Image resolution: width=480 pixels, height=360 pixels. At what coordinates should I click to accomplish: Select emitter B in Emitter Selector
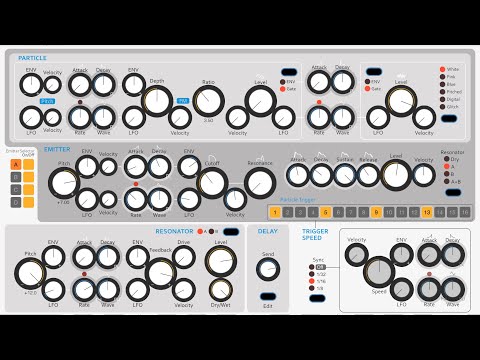click(x=16, y=177)
